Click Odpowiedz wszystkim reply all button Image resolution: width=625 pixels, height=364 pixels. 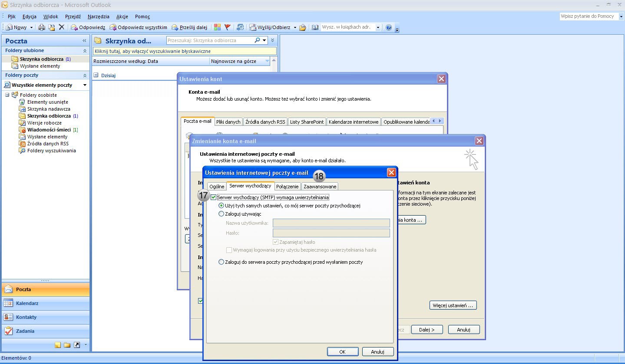(x=138, y=27)
